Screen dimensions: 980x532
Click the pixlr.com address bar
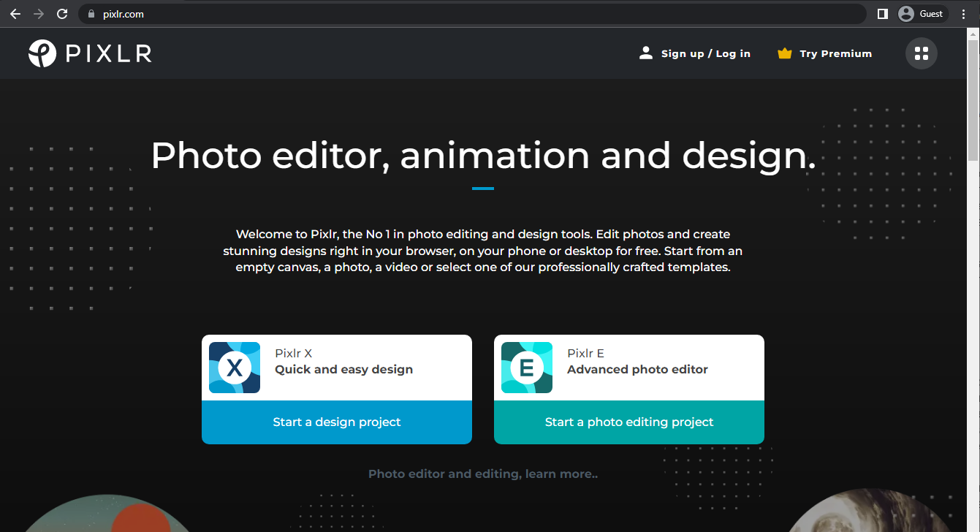(472, 14)
